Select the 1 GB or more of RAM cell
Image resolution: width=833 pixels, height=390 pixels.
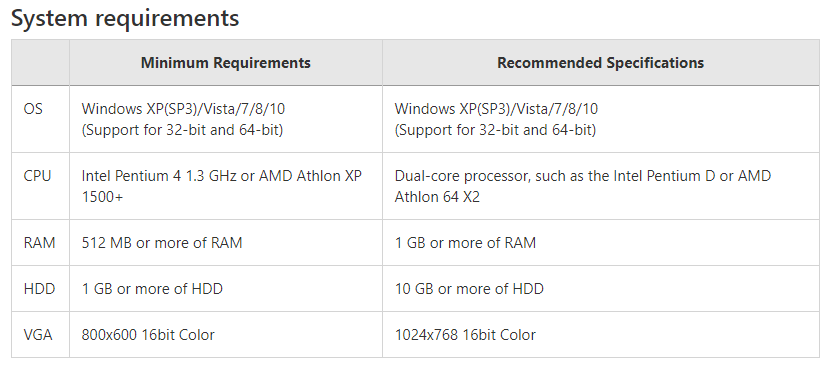pos(600,243)
